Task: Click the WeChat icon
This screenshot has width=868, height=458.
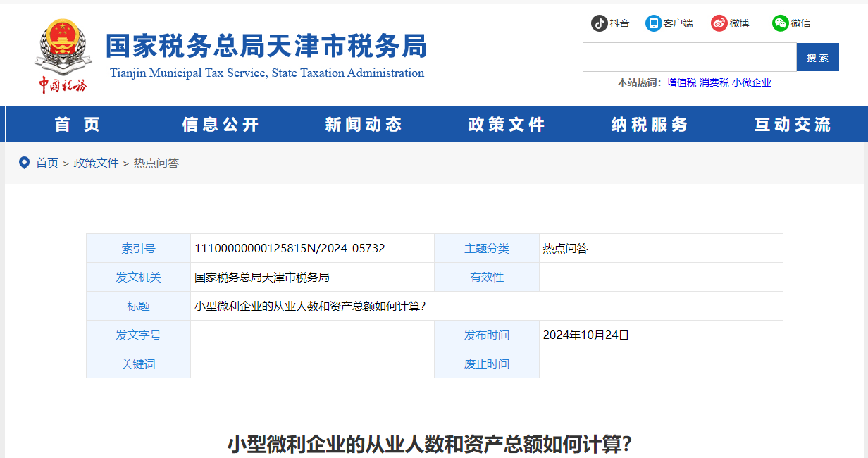Action: (x=780, y=23)
